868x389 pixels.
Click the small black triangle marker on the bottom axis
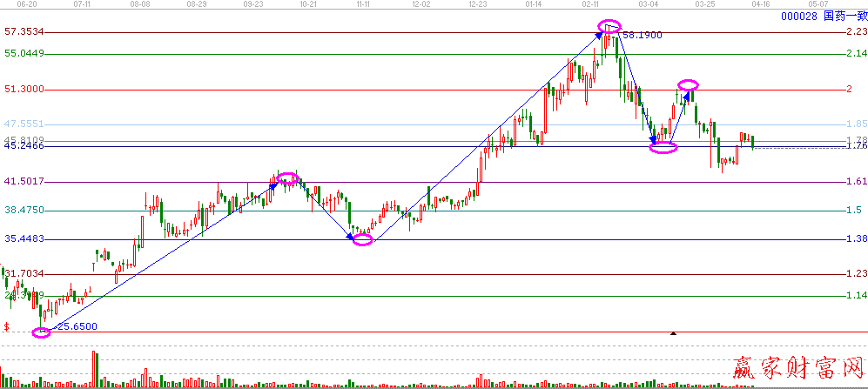673,334
